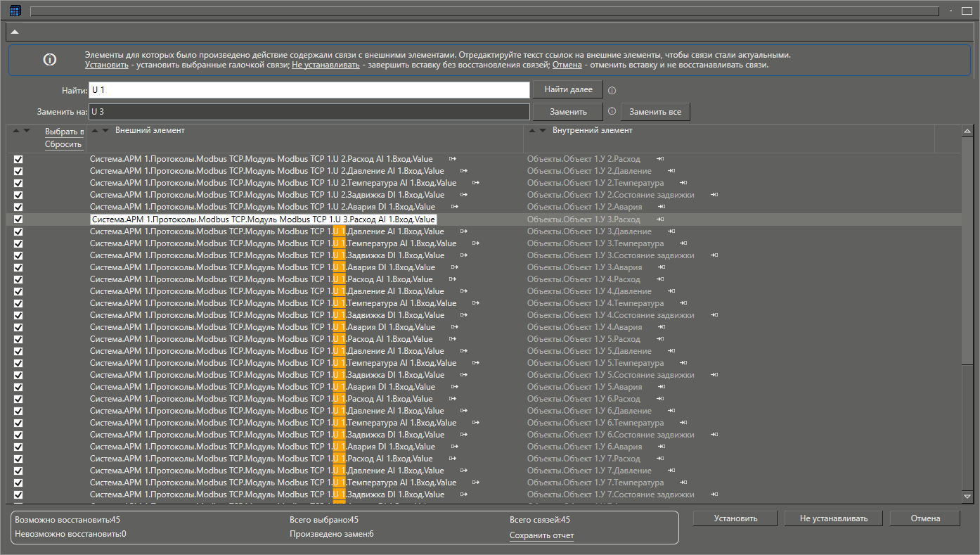Click the Установить button at the bottom
The height and width of the screenshot is (555, 980).
(735, 518)
